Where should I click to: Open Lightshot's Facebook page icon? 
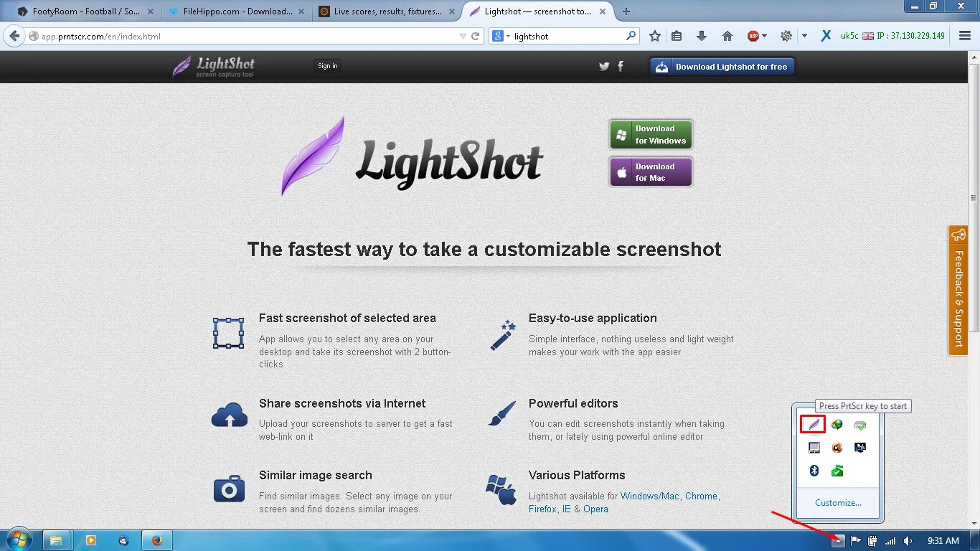(621, 66)
